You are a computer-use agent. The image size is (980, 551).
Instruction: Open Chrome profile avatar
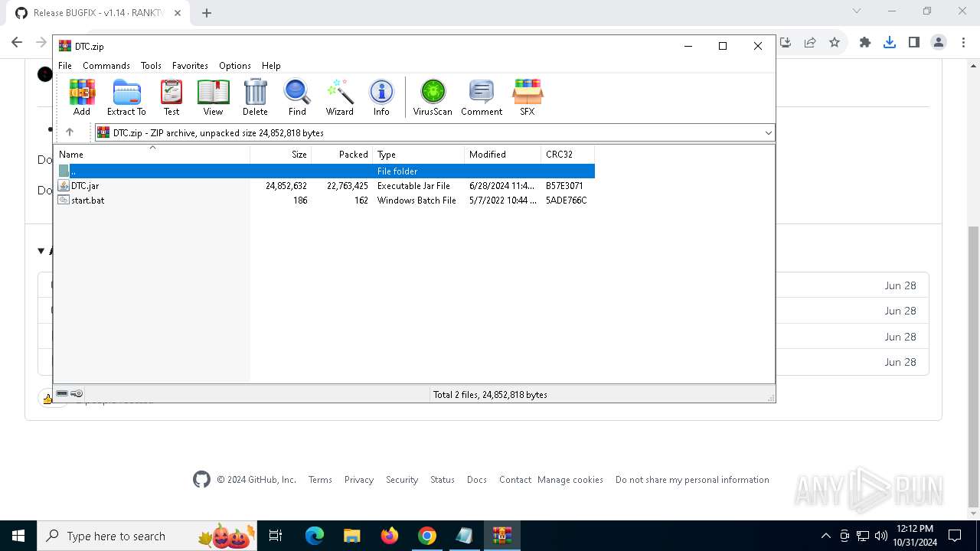pyautogui.click(x=939, y=42)
